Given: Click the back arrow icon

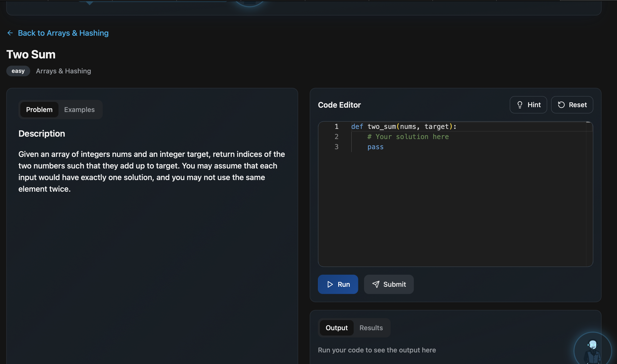Looking at the screenshot, I should [x=10, y=33].
